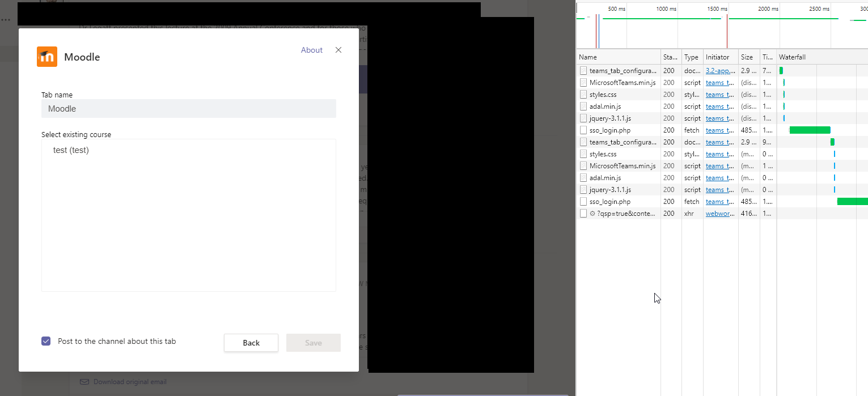Click file icon of teams_tab_configura row with 3.2-app initiator

pyautogui.click(x=583, y=71)
